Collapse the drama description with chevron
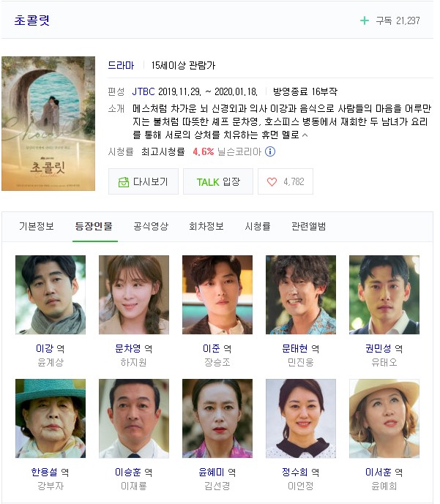Image resolution: width=440 pixels, height=504 pixels. 305,135
